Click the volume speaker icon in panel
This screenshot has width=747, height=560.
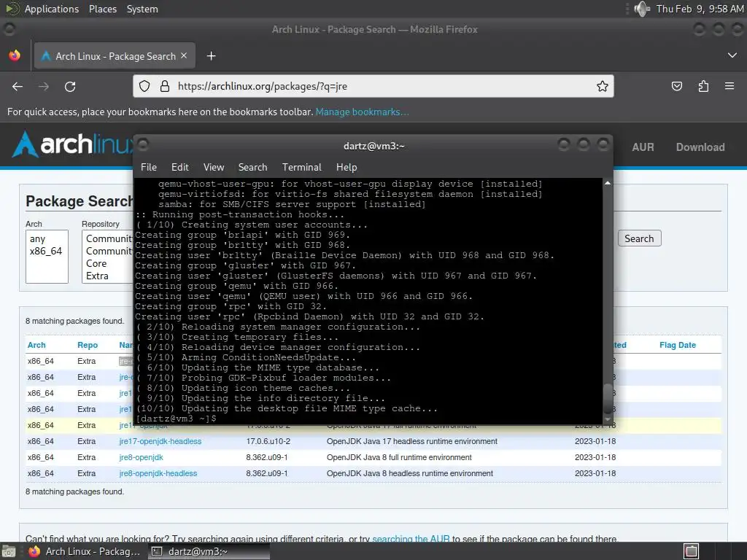[x=641, y=9]
